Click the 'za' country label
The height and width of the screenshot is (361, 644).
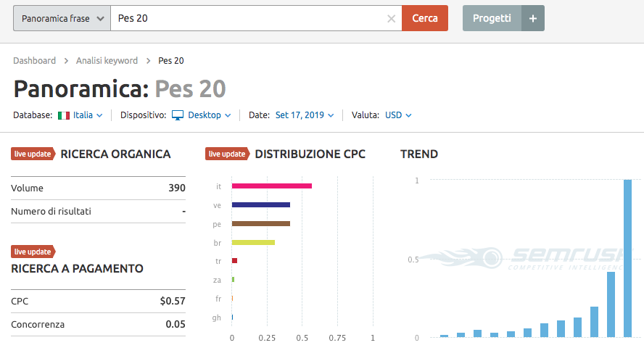click(217, 281)
